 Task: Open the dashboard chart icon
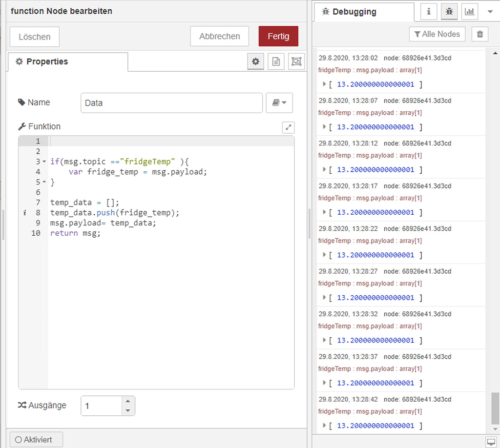(x=469, y=11)
